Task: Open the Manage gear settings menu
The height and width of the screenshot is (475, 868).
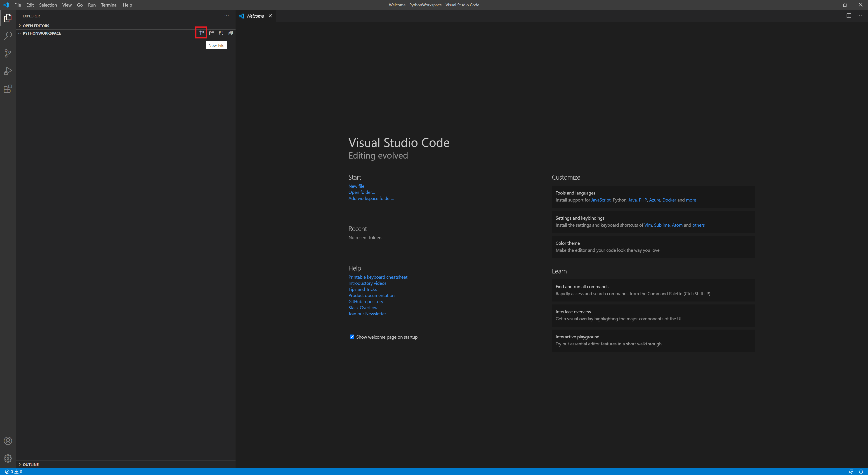Action: click(8, 458)
